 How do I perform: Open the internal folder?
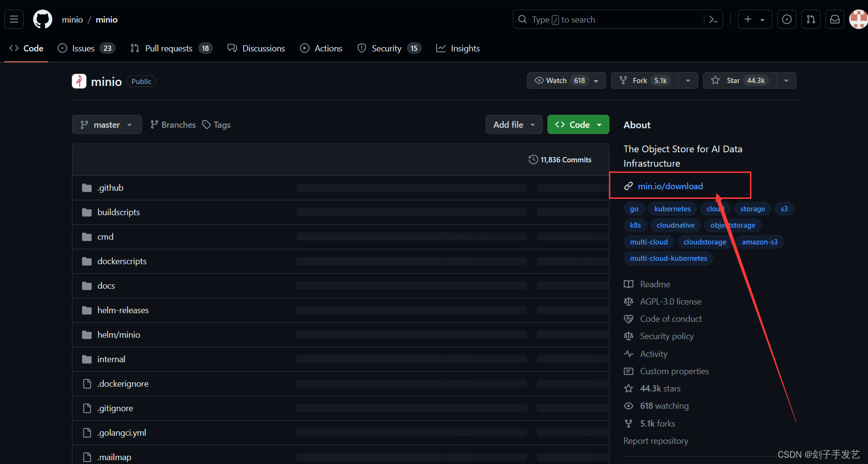coord(111,359)
